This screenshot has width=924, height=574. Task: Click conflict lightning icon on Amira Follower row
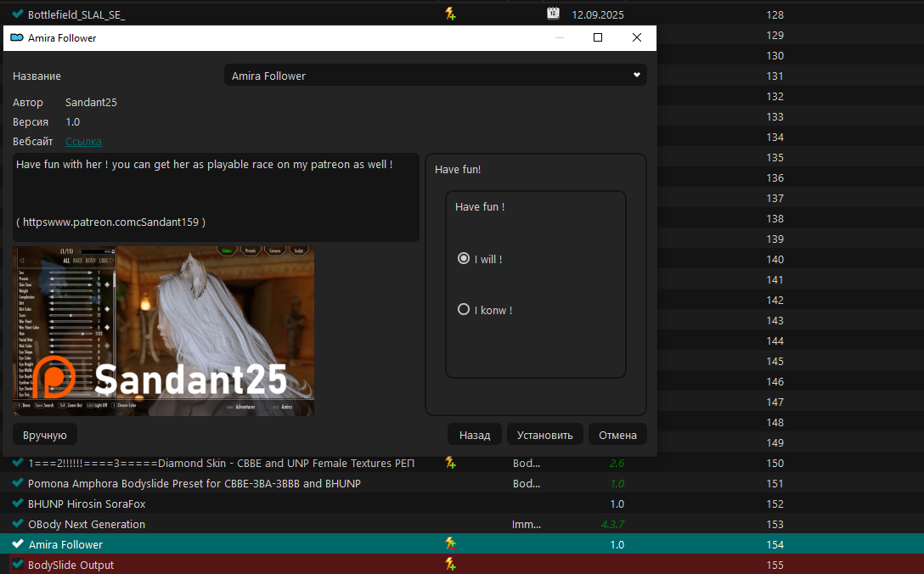tap(450, 543)
